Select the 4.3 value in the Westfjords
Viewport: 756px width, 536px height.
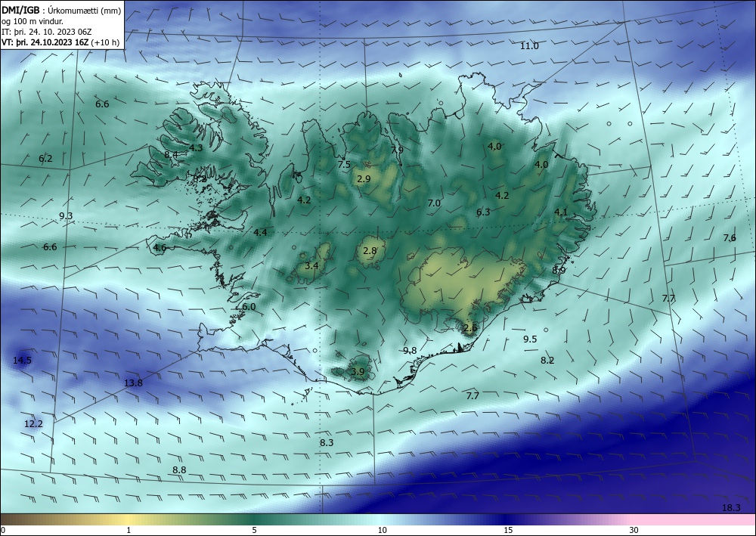pos(196,147)
